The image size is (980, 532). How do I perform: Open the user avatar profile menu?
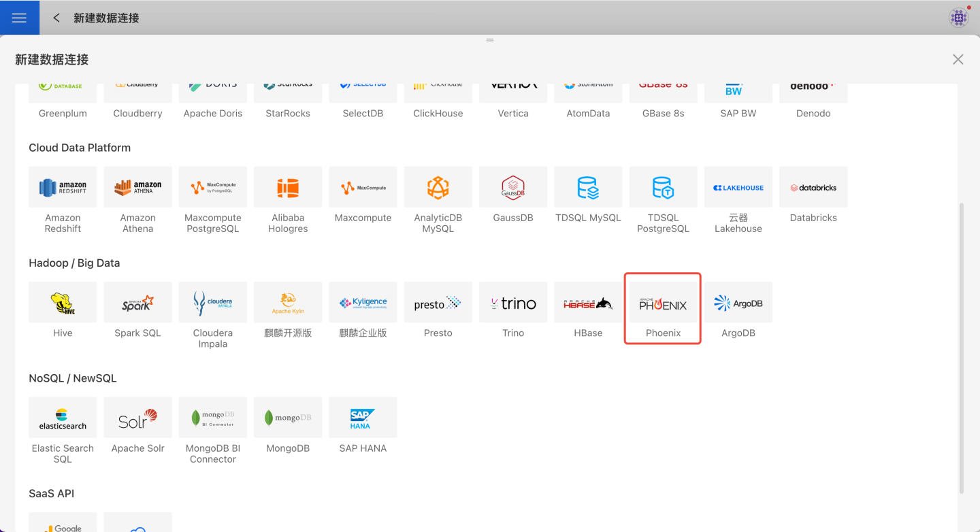click(x=958, y=18)
